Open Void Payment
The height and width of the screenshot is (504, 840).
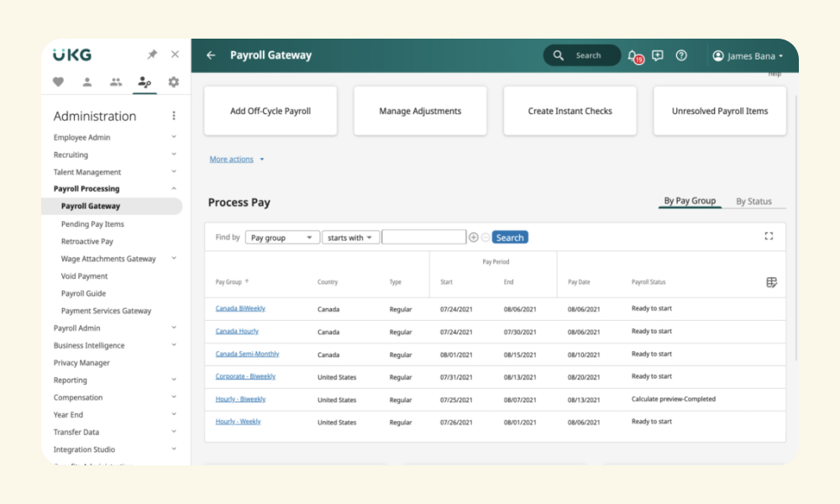(x=84, y=276)
